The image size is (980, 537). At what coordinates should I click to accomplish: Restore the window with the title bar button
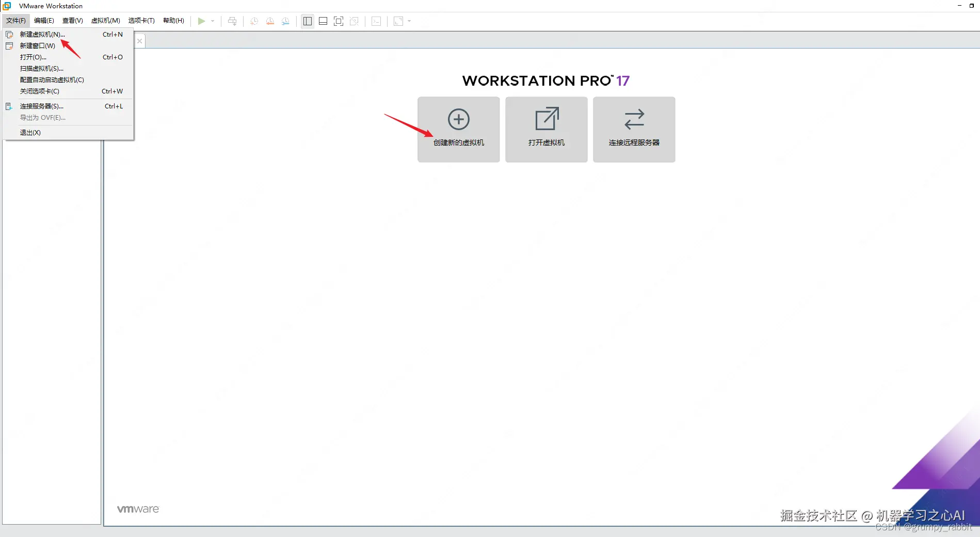(x=972, y=6)
